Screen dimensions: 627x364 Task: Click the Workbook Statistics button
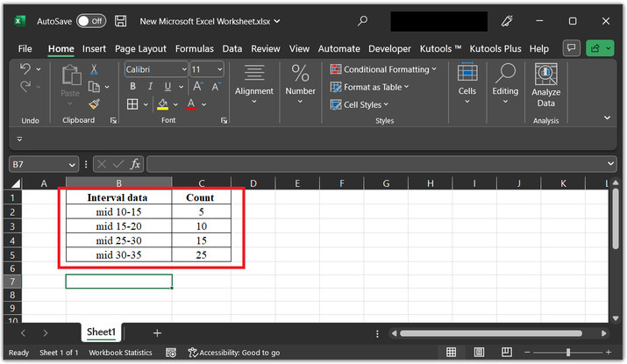pyautogui.click(x=118, y=353)
